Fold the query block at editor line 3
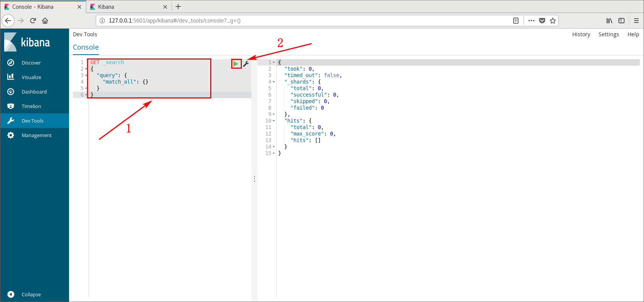Screen dimensions: 644x302 click(x=86, y=76)
